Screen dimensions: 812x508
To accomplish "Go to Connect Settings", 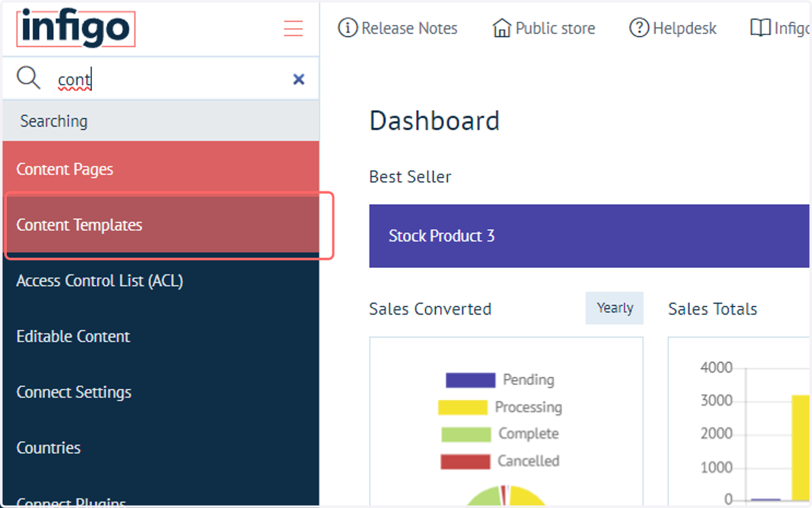I will coord(161,392).
